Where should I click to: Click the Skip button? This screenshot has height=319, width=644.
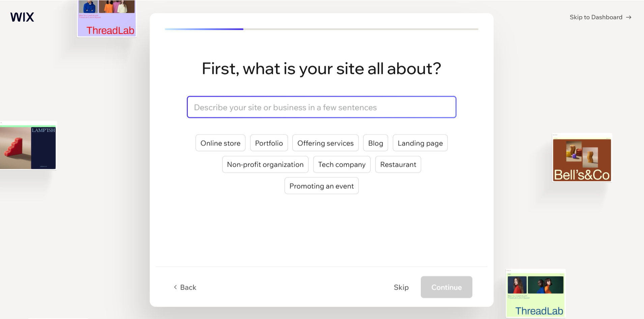[x=401, y=287]
